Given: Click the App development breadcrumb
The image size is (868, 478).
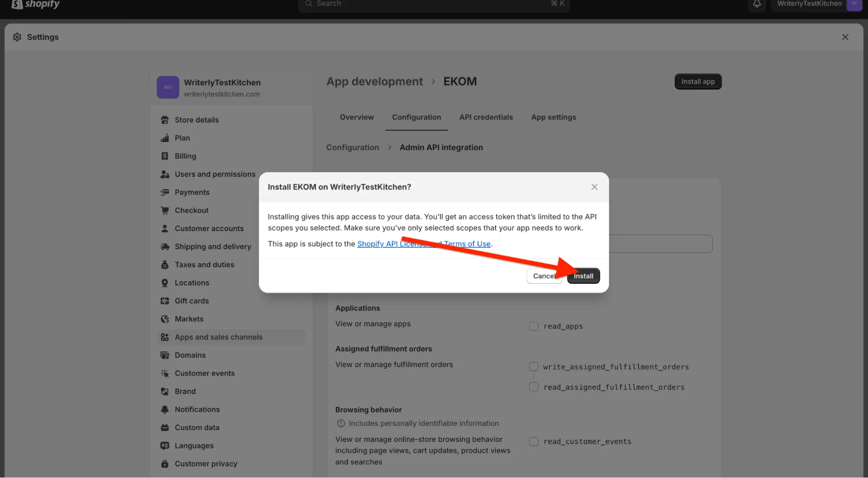Looking at the screenshot, I should click(374, 81).
